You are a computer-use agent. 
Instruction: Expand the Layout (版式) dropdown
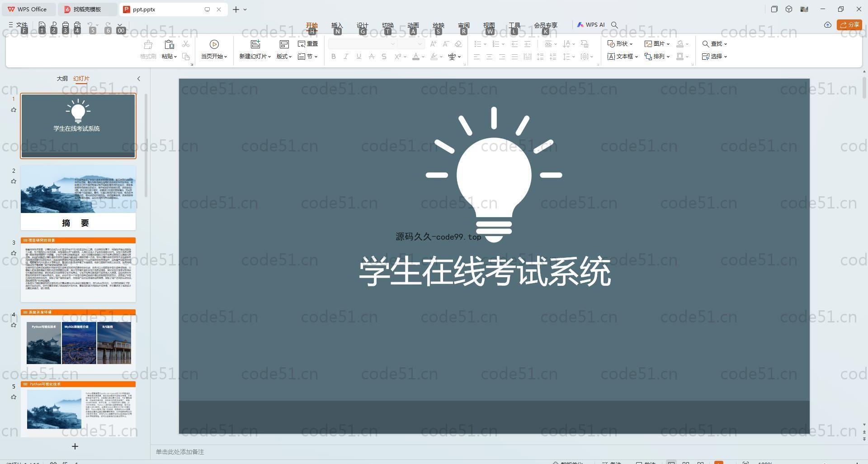tap(284, 57)
